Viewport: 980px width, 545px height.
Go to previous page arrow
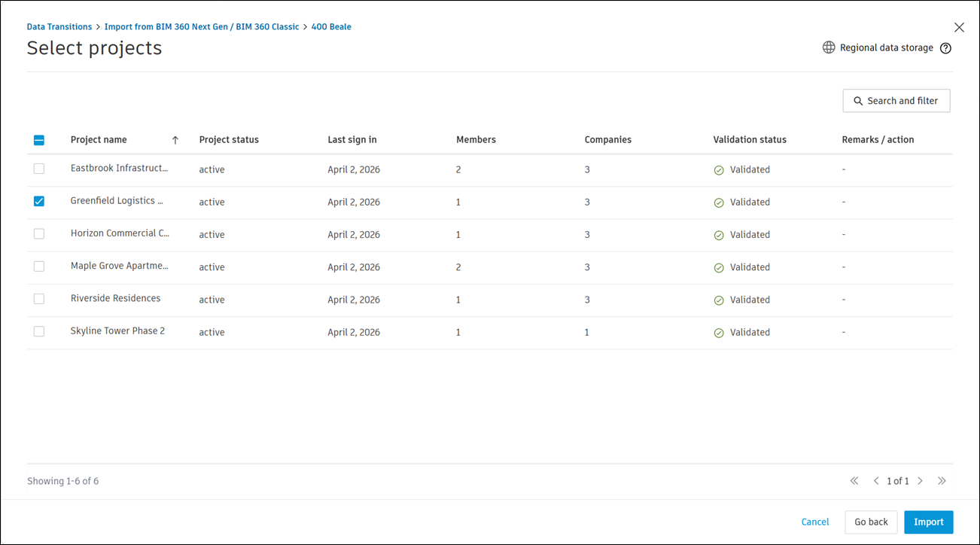tap(876, 481)
